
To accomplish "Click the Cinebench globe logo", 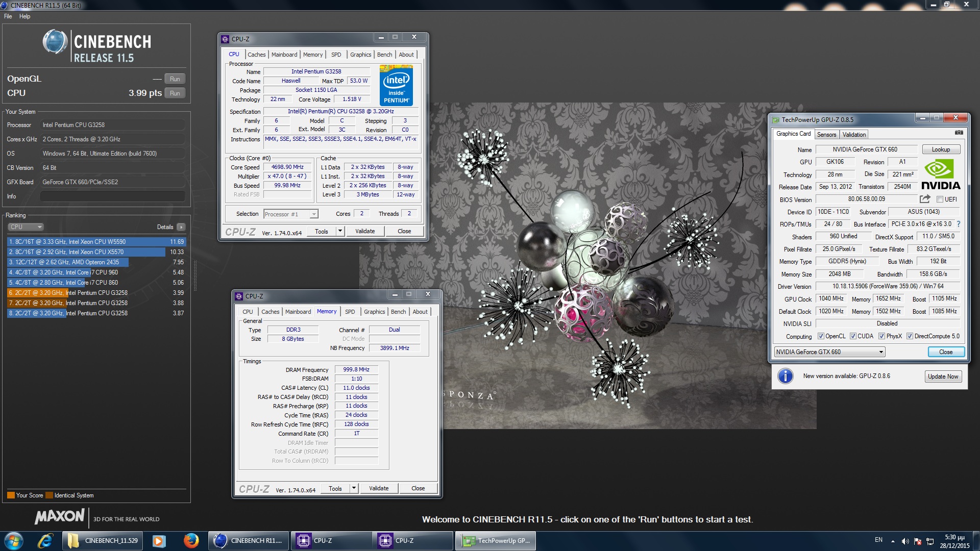I will tap(55, 42).
